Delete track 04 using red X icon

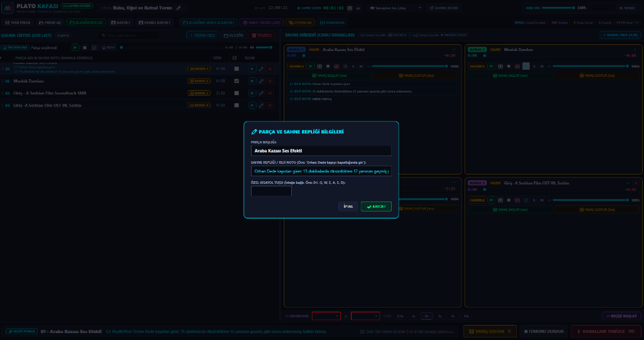pos(270,106)
